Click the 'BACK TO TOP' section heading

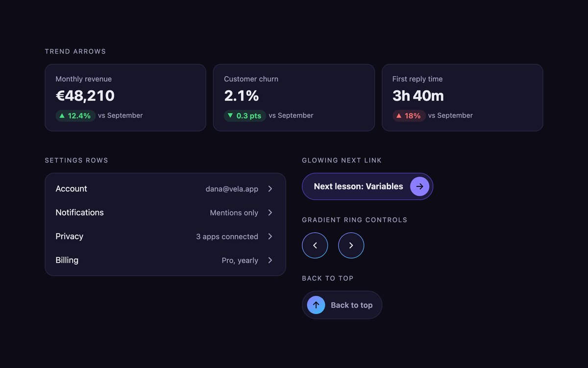pos(327,278)
